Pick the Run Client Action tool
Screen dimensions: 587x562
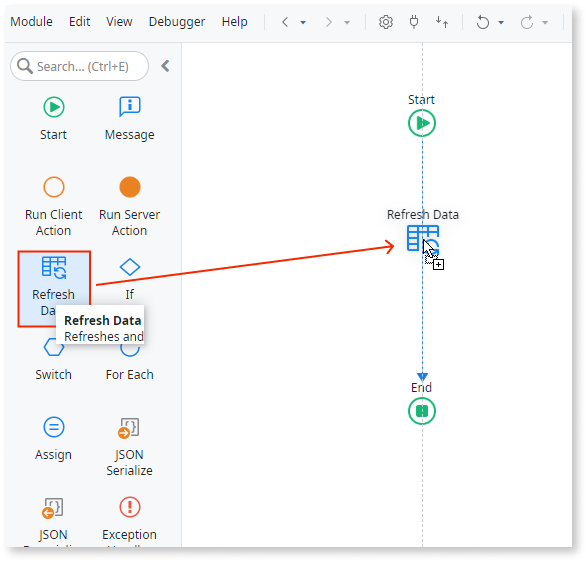54,207
